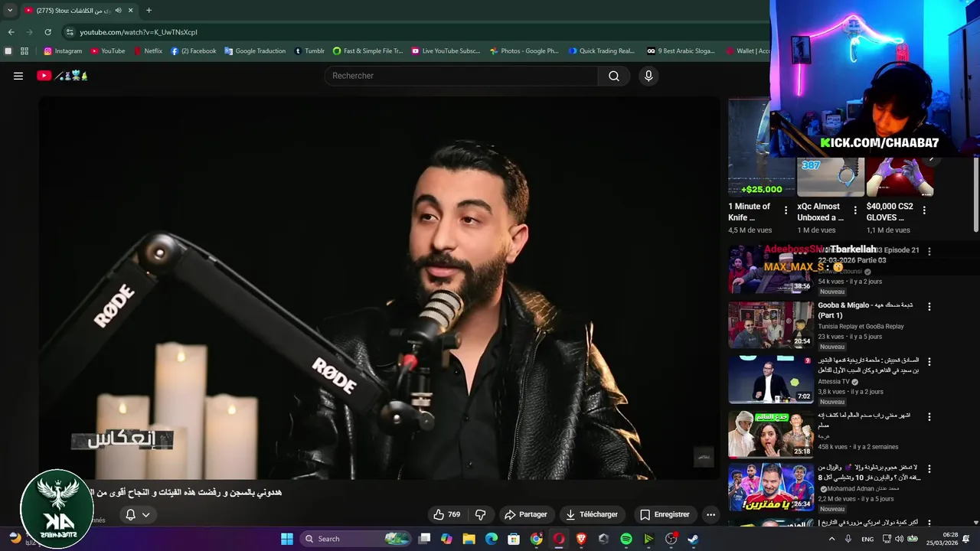Focus the Rechercher search field
The width and height of the screenshot is (980, 551).
click(x=462, y=76)
